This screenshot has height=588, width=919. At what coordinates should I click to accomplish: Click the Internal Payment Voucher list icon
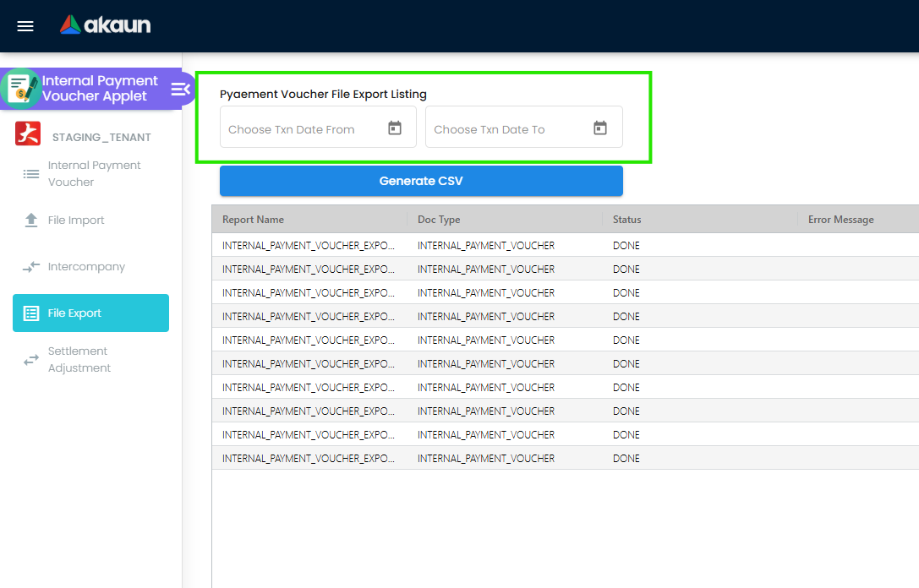(30, 173)
